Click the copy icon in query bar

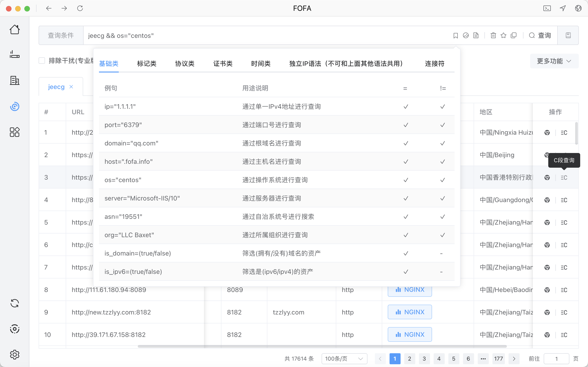tap(514, 35)
